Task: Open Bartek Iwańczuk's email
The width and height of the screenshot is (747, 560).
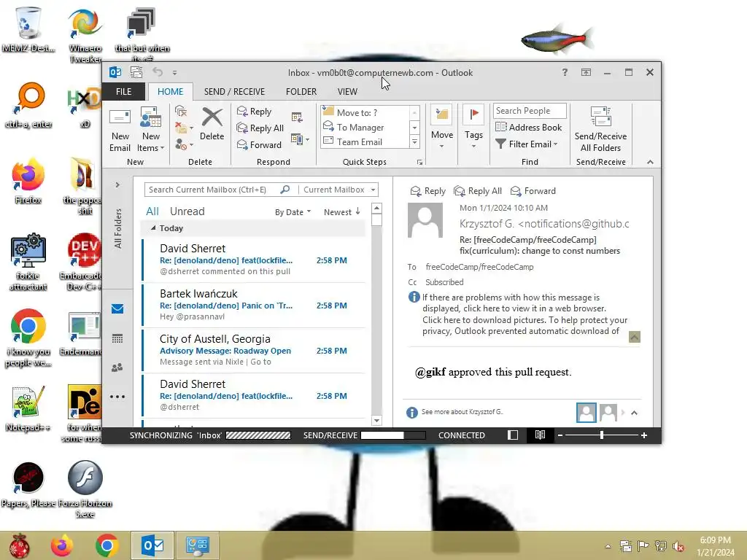Action: pos(254,306)
